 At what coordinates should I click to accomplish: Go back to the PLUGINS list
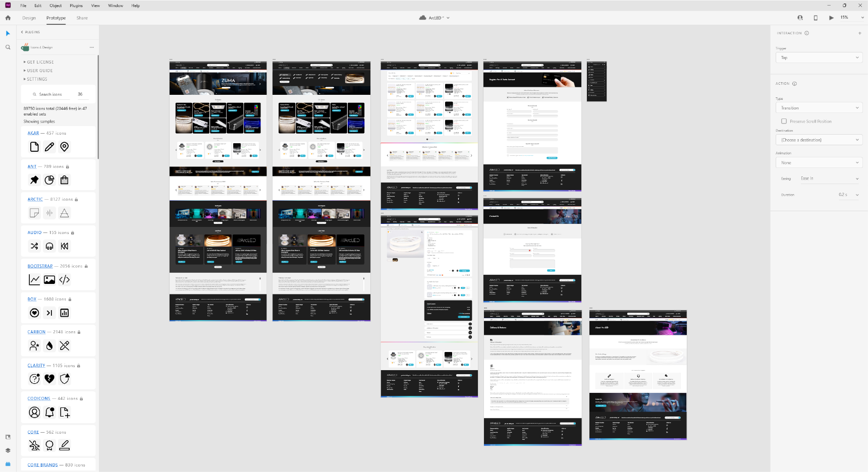(31, 32)
